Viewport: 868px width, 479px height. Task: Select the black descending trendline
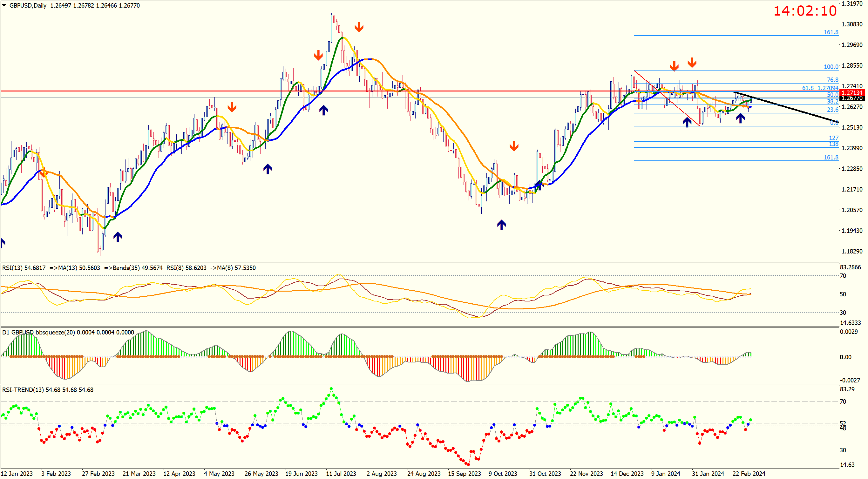tap(802, 111)
